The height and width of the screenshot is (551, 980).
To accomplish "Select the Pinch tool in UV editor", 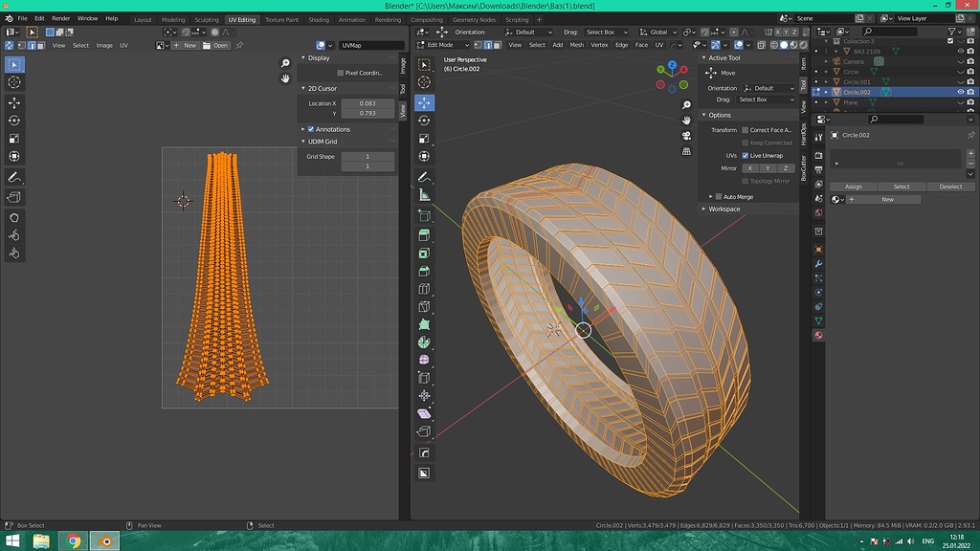I will [x=14, y=253].
